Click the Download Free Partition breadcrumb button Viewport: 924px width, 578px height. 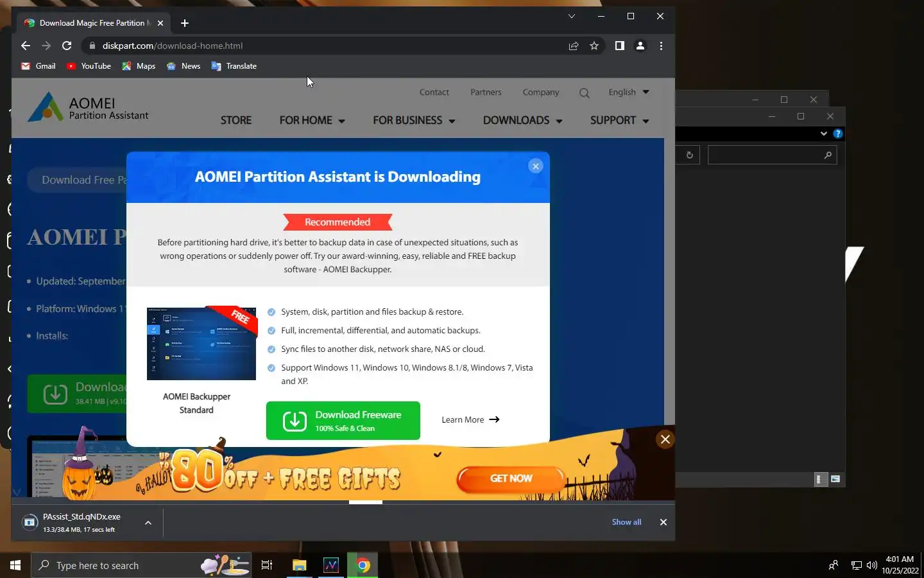(x=77, y=180)
